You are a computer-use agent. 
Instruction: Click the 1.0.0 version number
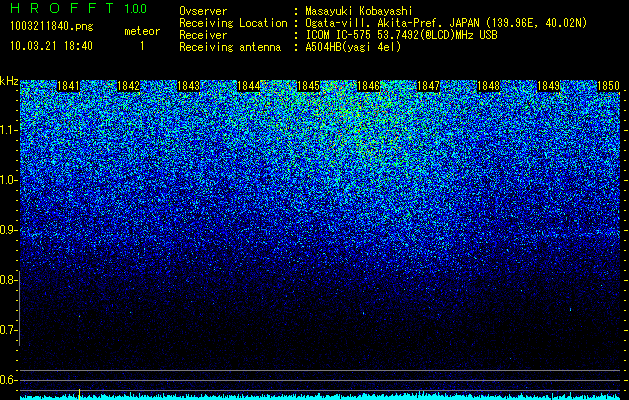click(x=136, y=8)
